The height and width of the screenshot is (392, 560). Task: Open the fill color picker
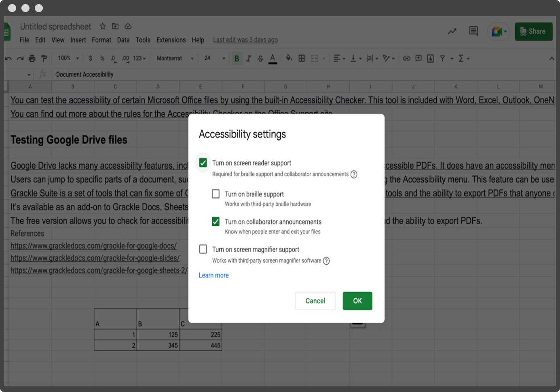click(x=289, y=58)
